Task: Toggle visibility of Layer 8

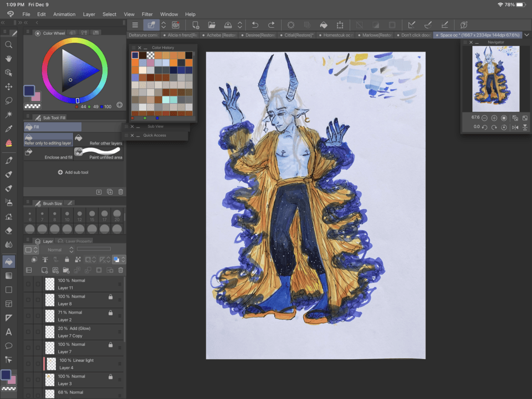Action: click(28, 300)
